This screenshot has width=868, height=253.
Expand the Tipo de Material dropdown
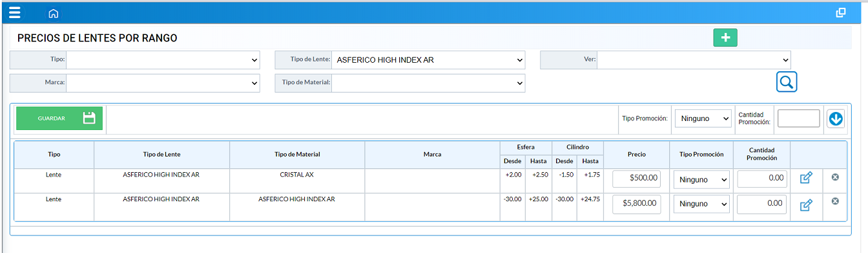(x=428, y=83)
